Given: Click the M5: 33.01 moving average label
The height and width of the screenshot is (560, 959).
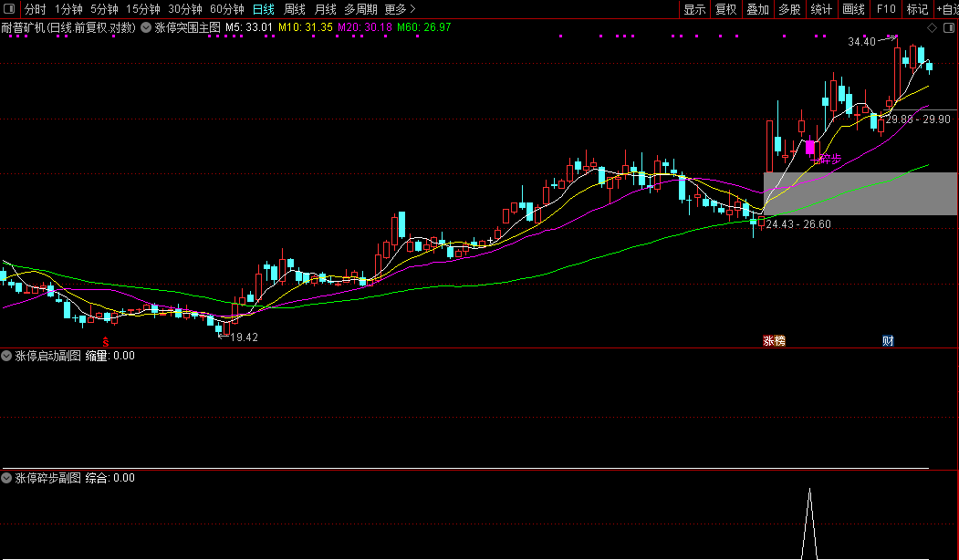Looking at the screenshot, I should [x=249, y=27].
